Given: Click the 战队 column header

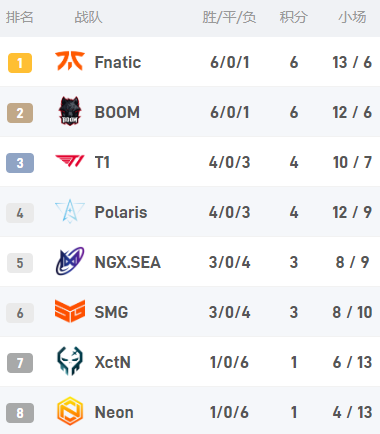Looking at the screenshot, I should (88, 17).
